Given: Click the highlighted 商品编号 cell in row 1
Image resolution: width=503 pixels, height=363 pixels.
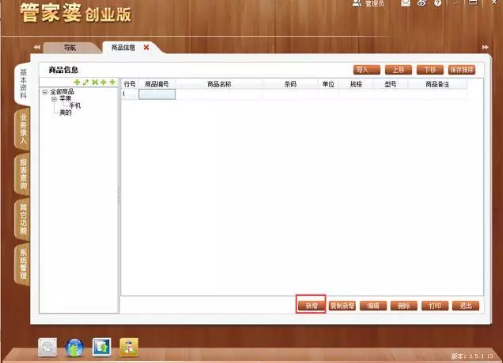Looking at the screenshot, I should [x=157, y=94].
